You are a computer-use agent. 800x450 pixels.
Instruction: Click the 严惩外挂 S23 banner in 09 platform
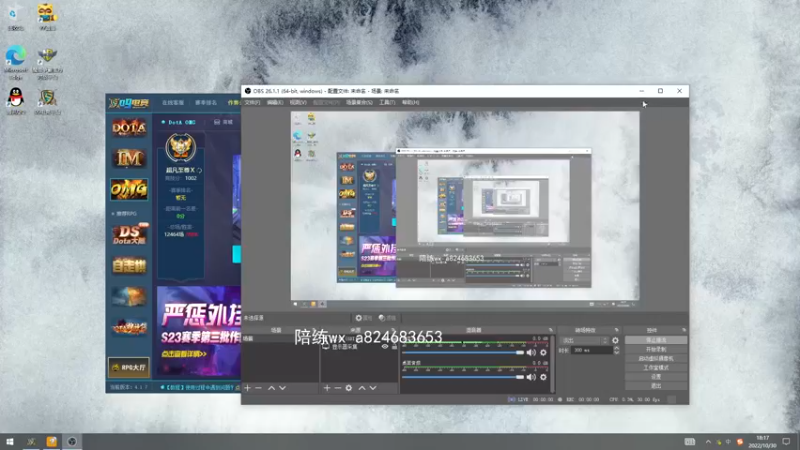click(x=199, y=331)
